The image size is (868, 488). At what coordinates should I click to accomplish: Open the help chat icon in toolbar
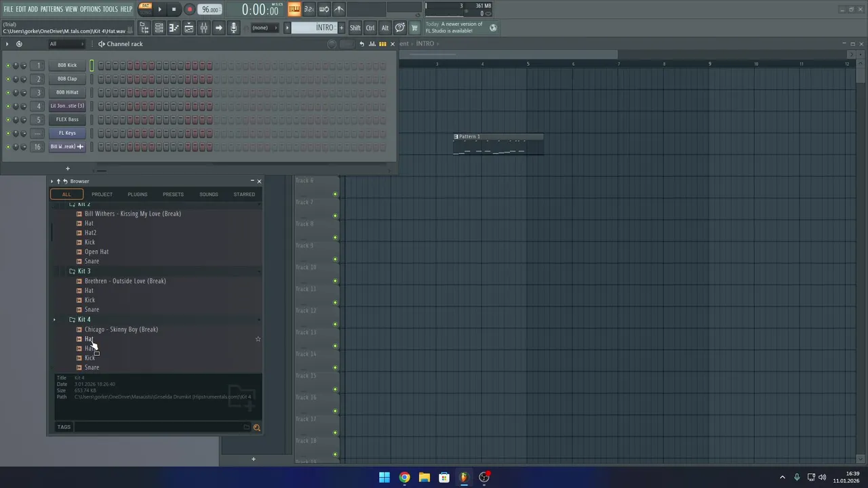pyautogui.click(x=400, y=28)
